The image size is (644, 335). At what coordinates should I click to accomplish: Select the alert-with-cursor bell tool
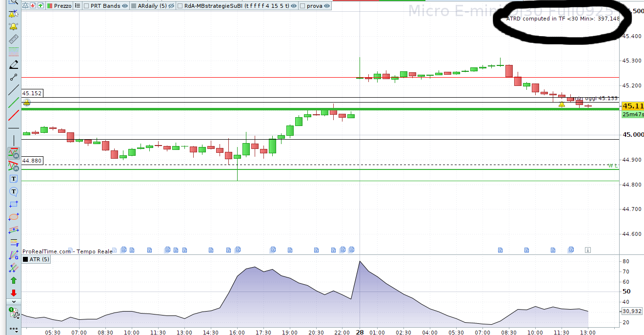click(13, 15)
